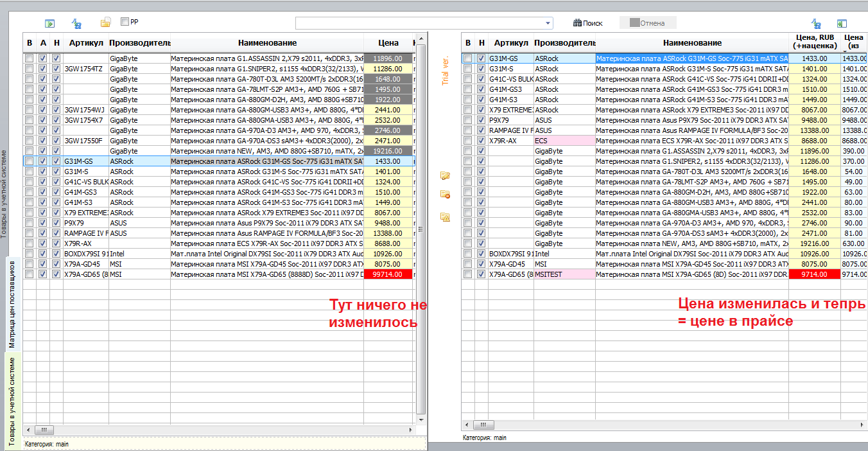
Task: Check the В box for 3GW1754TZ in left table
Action: [29, 69]
